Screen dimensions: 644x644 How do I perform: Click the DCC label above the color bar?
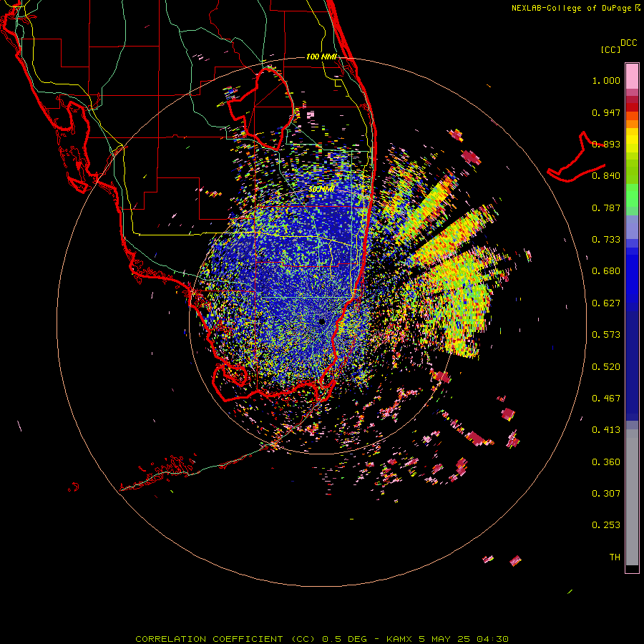[628, 43]
